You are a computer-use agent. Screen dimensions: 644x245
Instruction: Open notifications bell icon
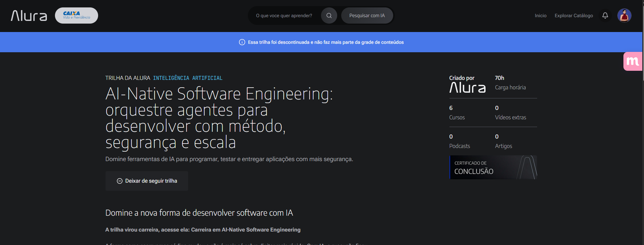605,16
